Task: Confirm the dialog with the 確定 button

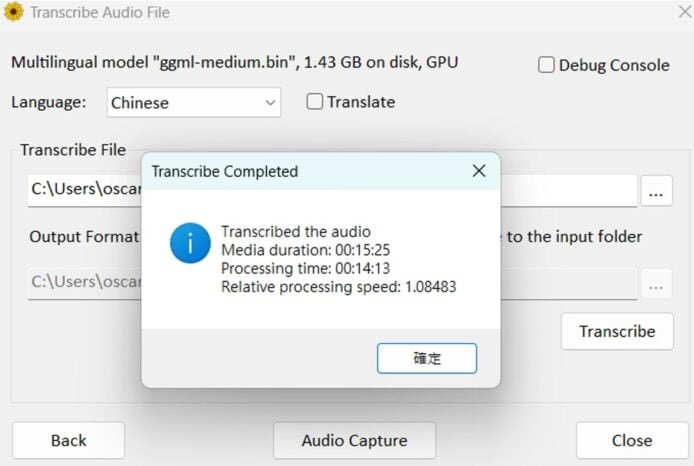Action: point(427,358)
